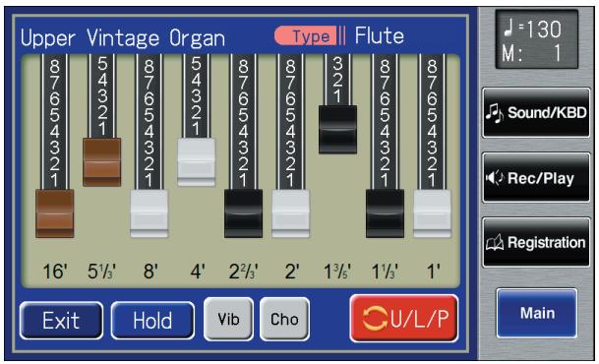Click the 5 1/3' footage label

(101, 272)
